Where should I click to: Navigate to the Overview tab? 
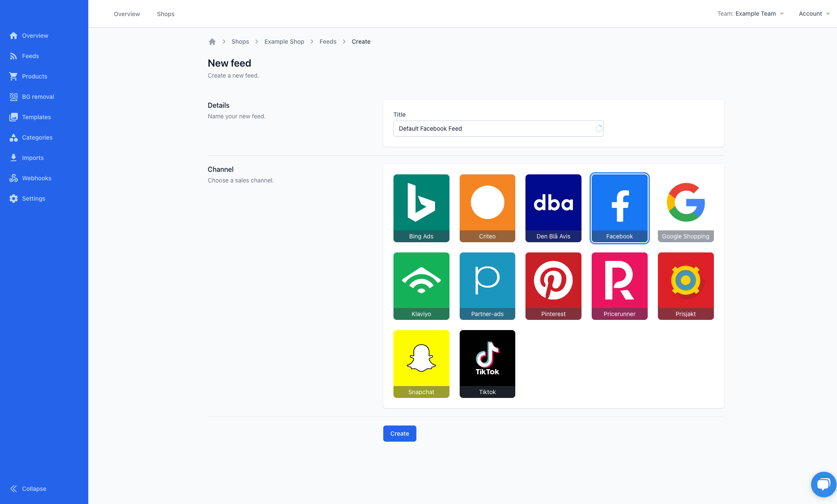point(127,13)
